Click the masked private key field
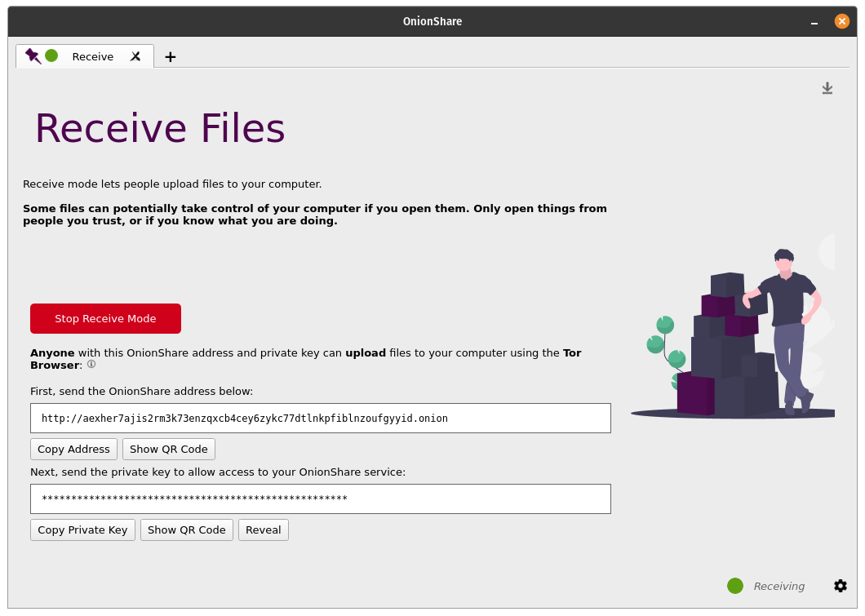 coord(320,499)
